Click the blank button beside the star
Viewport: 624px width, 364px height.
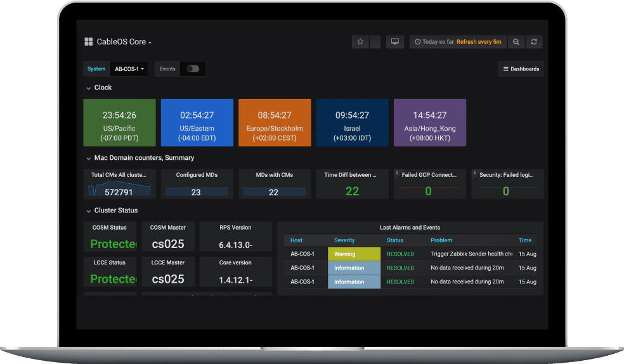(375, 42)
